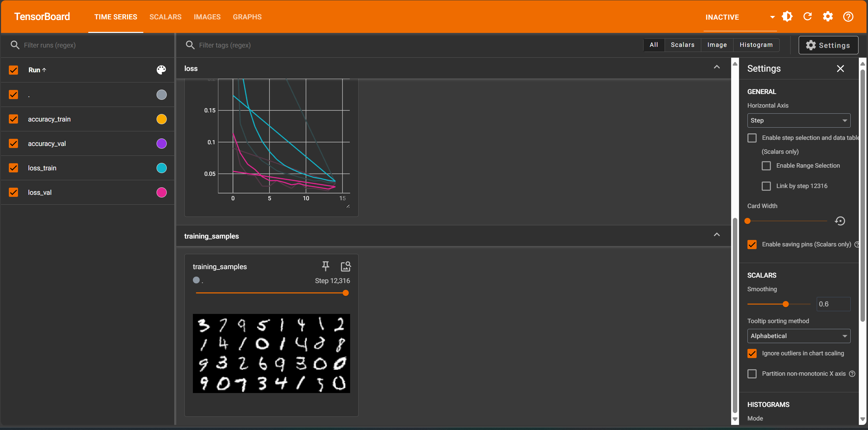Disable ignore outliers in chart scaling

(x=752, y=353)
